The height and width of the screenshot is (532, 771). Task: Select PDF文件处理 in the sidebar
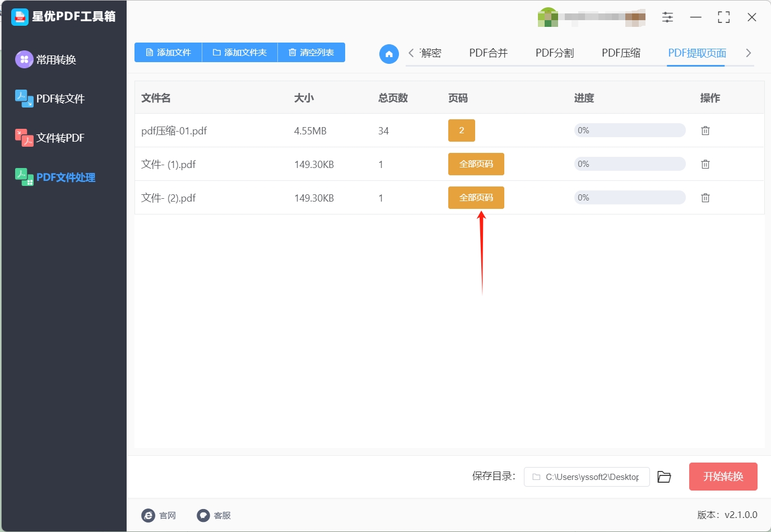pyautogui.click(x=55, y=177)
